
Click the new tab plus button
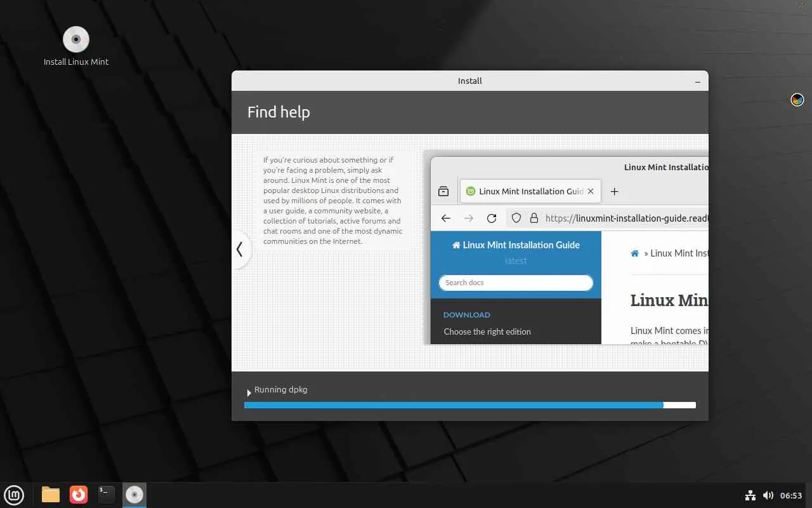click(x=614, y=191)
